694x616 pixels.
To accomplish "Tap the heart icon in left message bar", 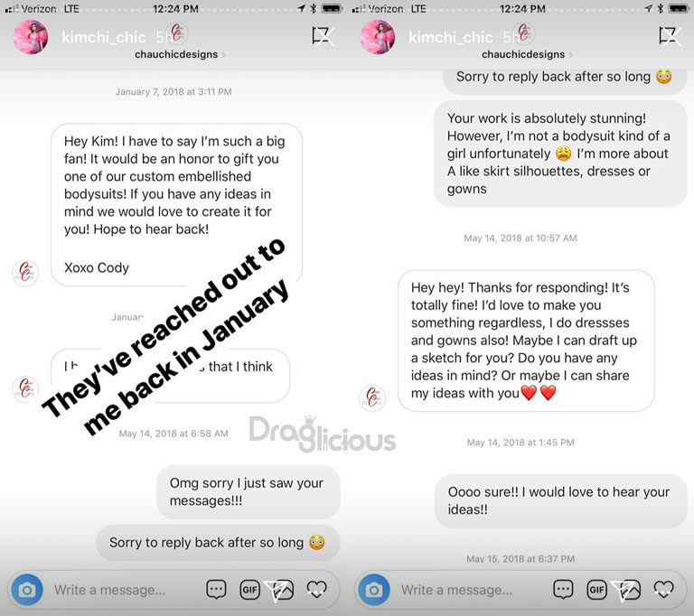I will point(317,590).
